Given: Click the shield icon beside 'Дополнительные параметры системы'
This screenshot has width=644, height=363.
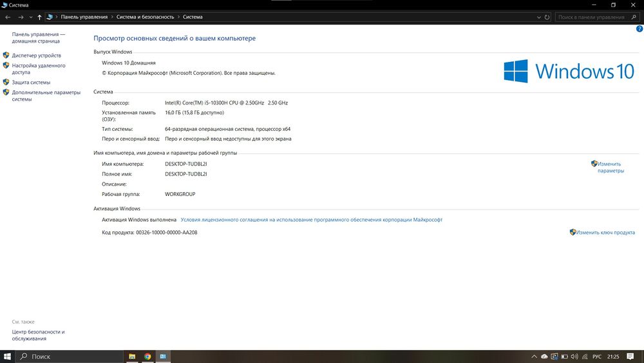Looking at the screenshot, I should pyautogui.click(x=6, y=92).
